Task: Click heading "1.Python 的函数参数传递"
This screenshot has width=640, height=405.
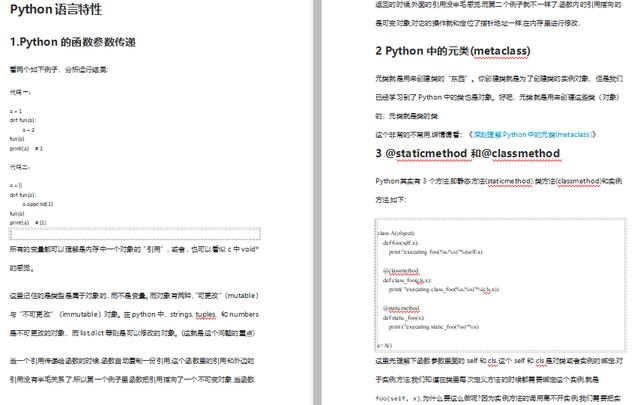Action: [x=73, y=42]
